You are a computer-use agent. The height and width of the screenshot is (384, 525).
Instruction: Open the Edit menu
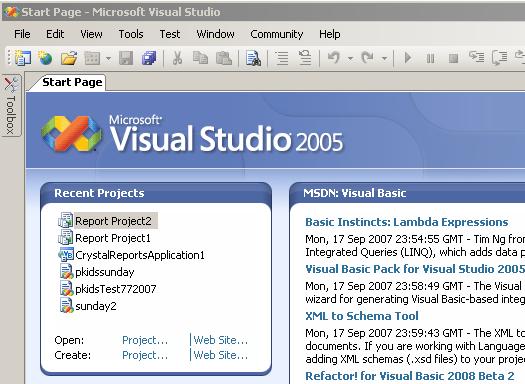coord(55,34)
